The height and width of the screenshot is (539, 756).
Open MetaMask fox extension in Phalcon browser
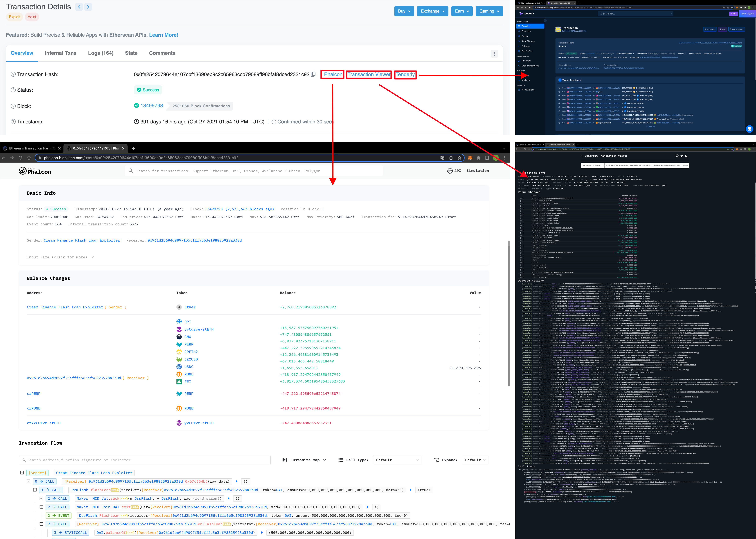point(470,158)
